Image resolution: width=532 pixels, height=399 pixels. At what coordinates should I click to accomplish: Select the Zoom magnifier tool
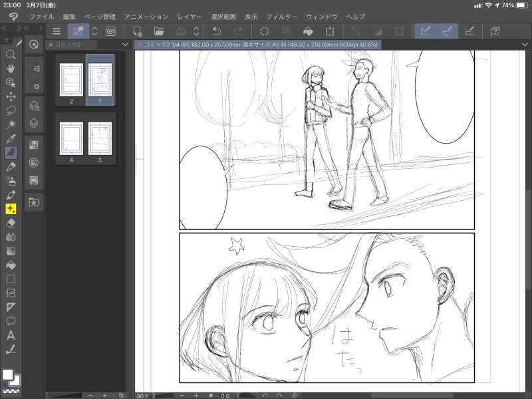11,55
